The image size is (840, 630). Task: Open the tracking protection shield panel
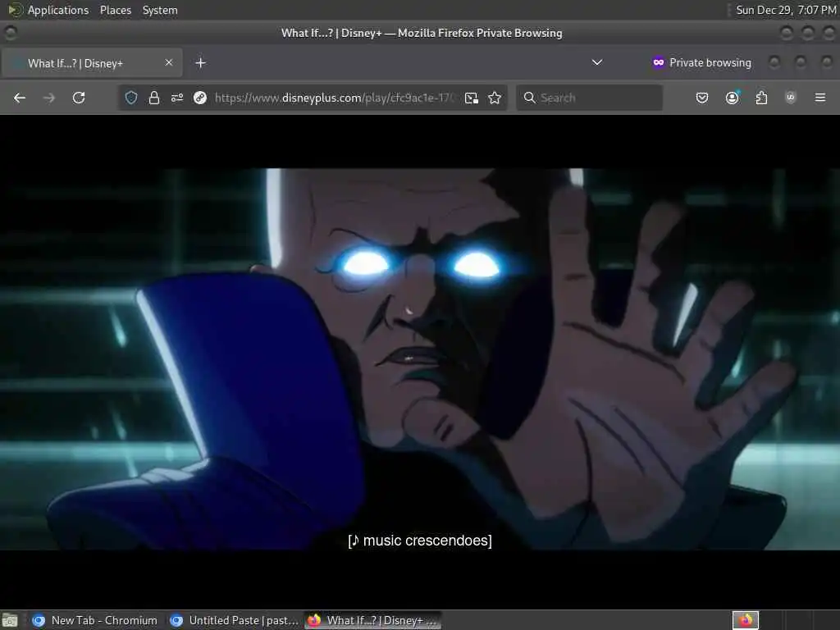click(131, 98)
